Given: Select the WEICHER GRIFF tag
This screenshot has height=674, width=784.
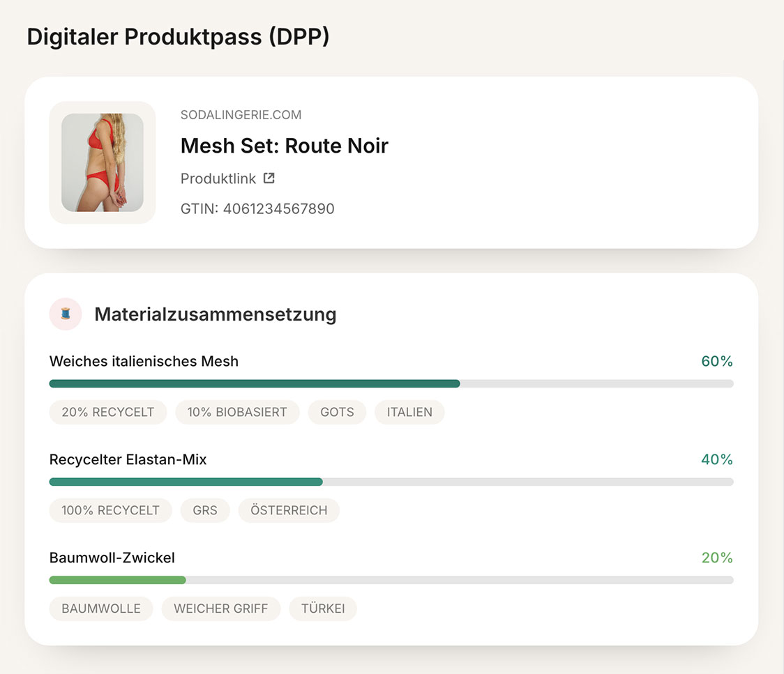Looking at the screenshot, I should click(x=220, y=608).
